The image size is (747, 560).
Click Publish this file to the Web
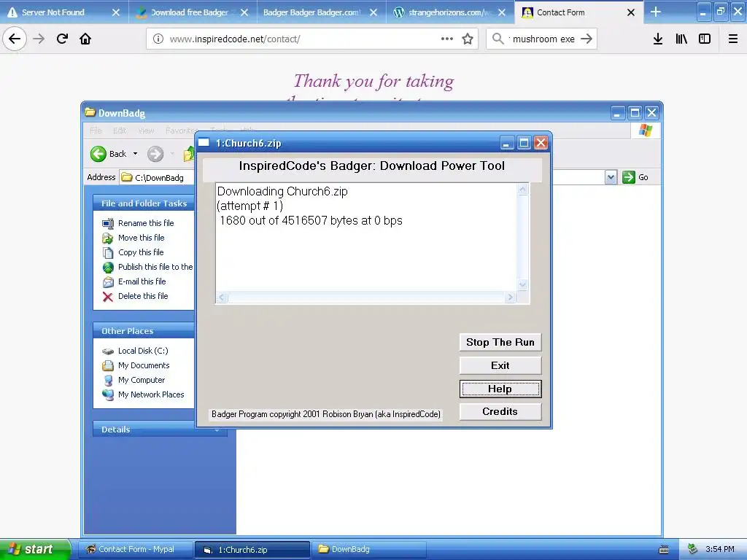click(155, 267)
